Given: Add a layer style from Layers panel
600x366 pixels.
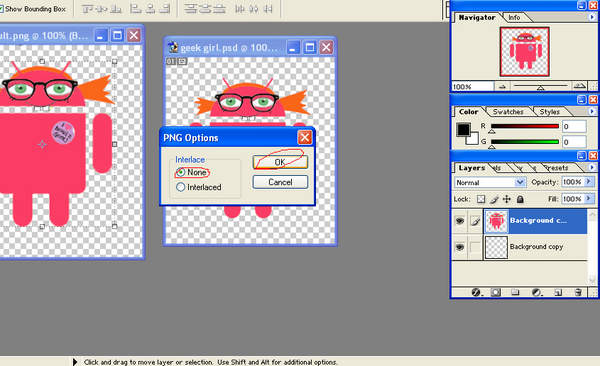Looking at the screenshot, I should pyautogui.click(x=476, y=292).
